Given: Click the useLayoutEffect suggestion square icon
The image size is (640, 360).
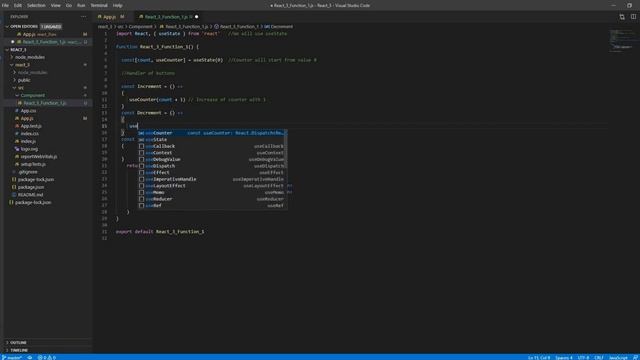Looking at the screenshot, I should point(141,186).
